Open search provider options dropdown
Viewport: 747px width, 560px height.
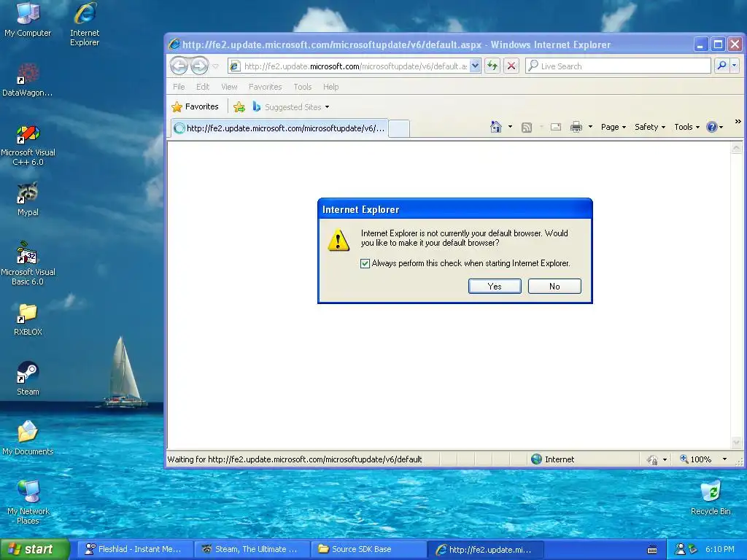734,66
